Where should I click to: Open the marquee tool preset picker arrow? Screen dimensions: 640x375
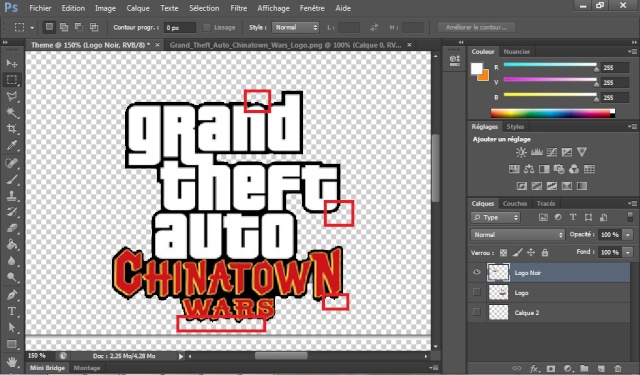click(32, 28)
